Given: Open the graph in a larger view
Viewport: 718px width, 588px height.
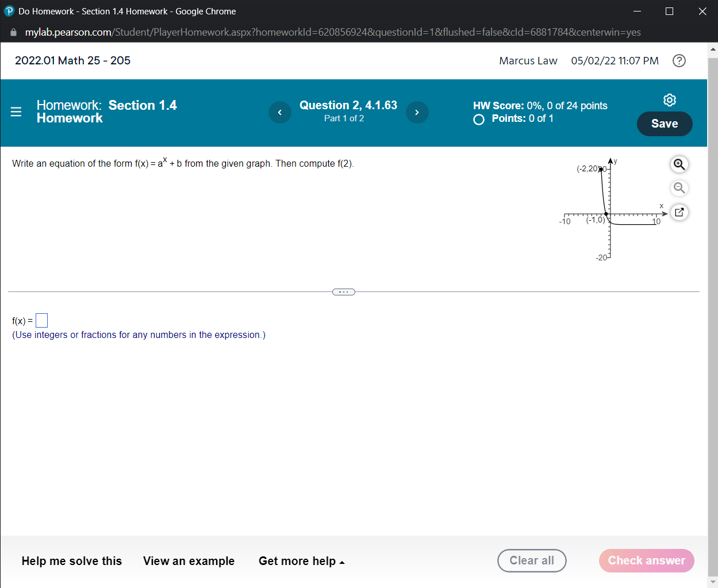Looking at the screenshot, I should click(x=679, y=212).
